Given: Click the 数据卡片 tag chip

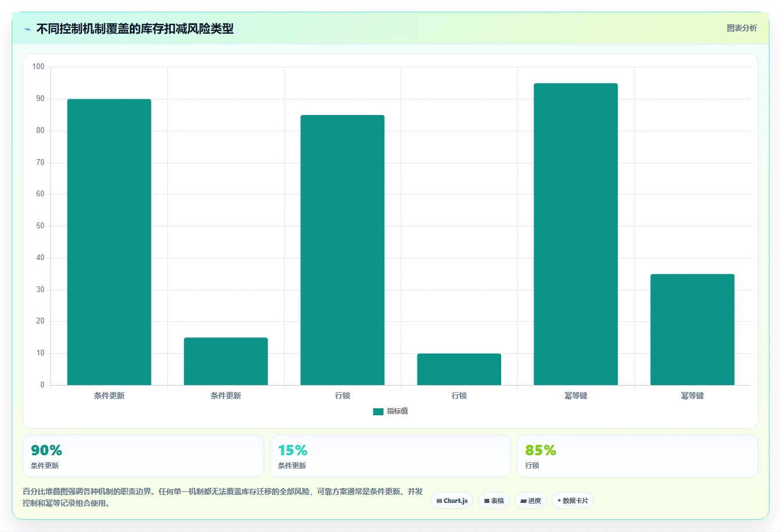Looking at the screenshot, I should (573, 501).
